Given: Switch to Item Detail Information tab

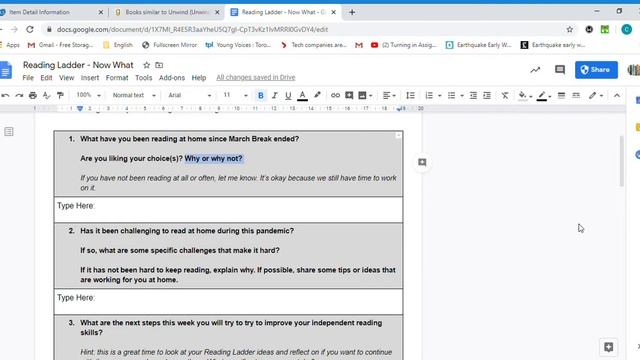Looking at the screenshot, I should [52, 12].
